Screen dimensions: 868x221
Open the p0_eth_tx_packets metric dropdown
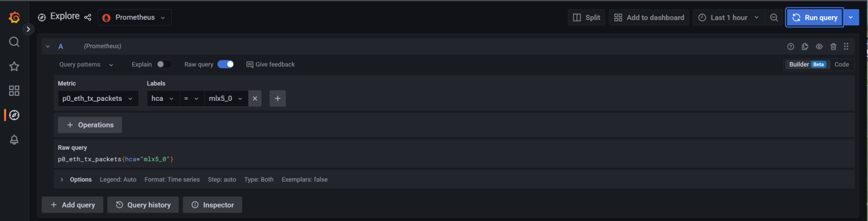coord(98,98)
